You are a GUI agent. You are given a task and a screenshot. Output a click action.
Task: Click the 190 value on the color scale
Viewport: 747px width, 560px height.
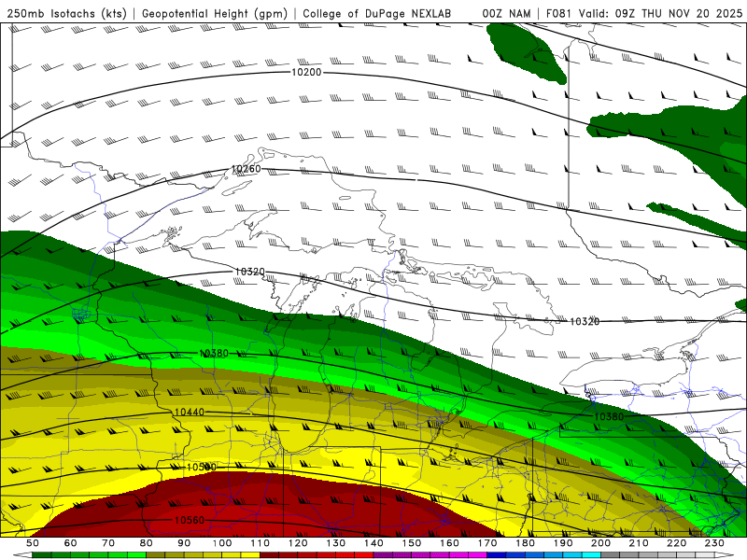coord(563,543)
